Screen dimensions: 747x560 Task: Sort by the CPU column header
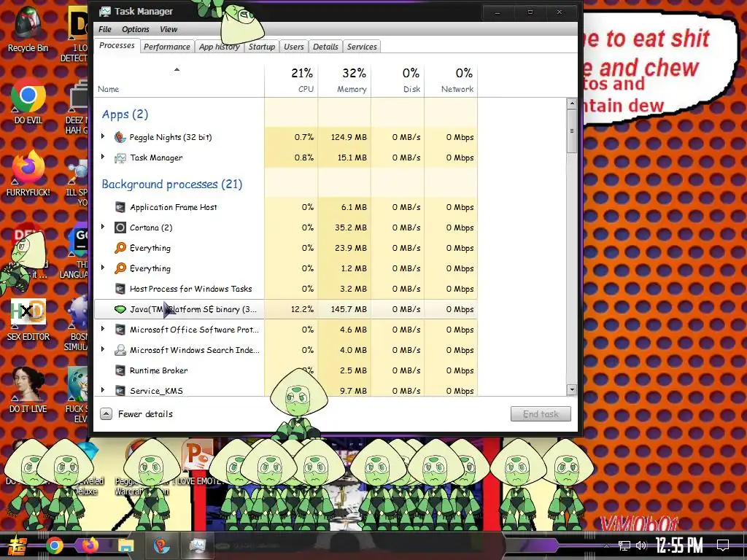point(292,79)
